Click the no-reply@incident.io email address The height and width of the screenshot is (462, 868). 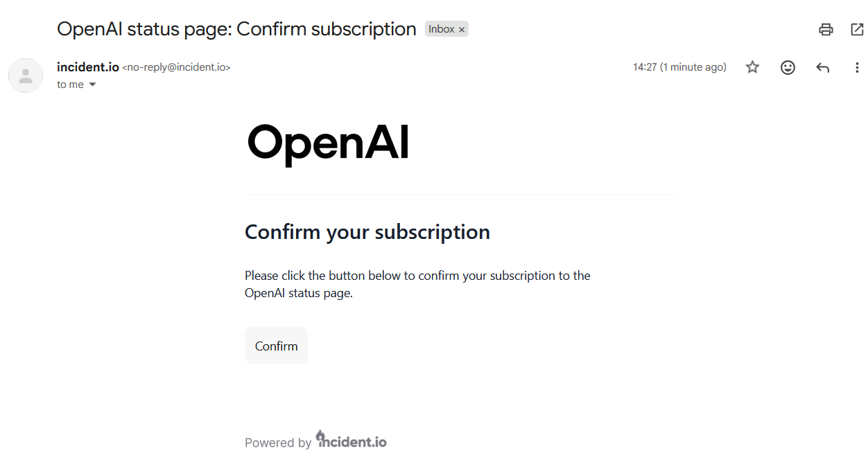tap(176, 67)
